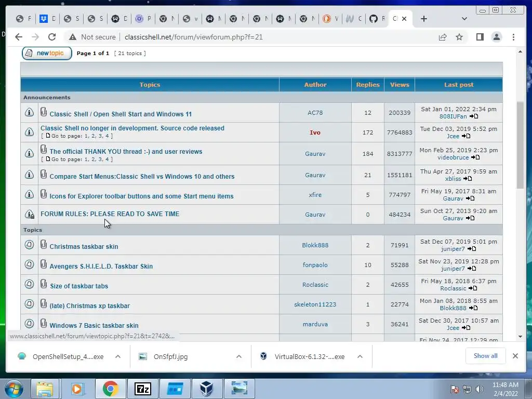Open Christmas taskbar skin topic
The image size is (532, 399).
84,247
